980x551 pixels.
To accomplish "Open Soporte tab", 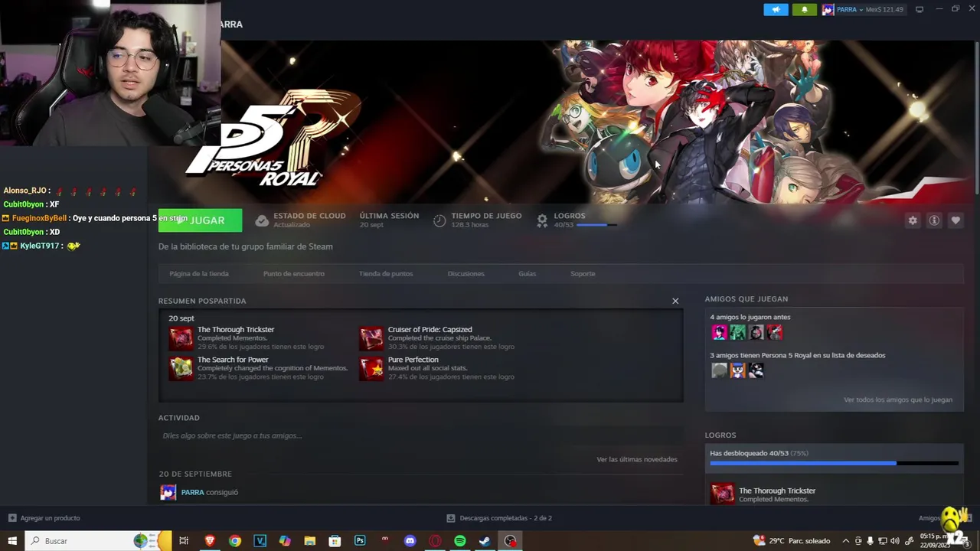I will [583, 273].
